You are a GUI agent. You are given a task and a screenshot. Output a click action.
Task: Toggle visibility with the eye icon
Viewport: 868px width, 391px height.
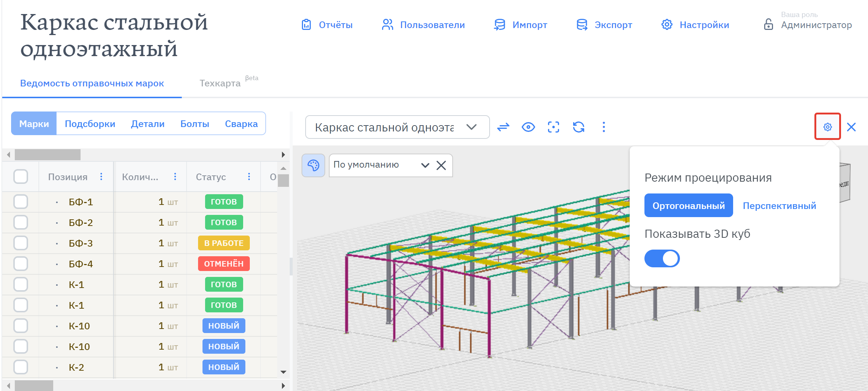tap(528, 127)
